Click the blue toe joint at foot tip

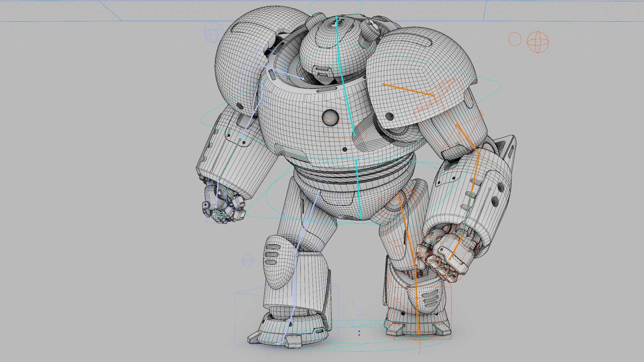(x=277, y=344)
